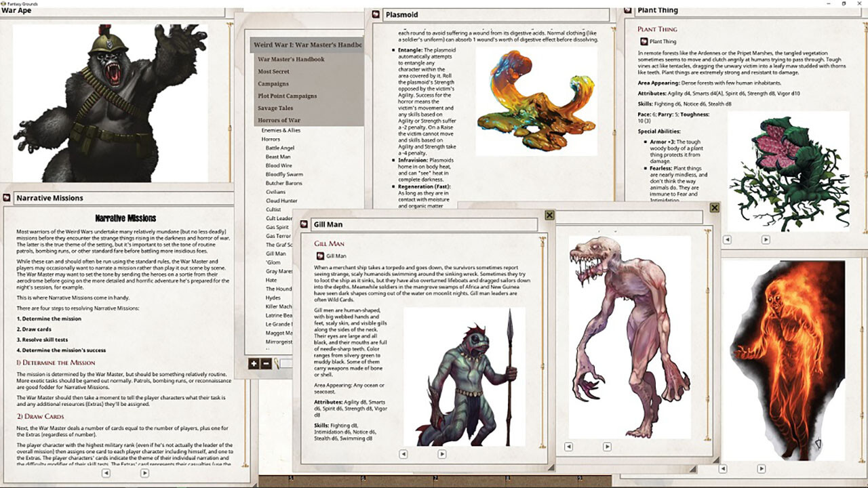The width and height of the screenshot is (868, 488).
Task: Close the Gill Man window
Action: (x=549, y=215)
